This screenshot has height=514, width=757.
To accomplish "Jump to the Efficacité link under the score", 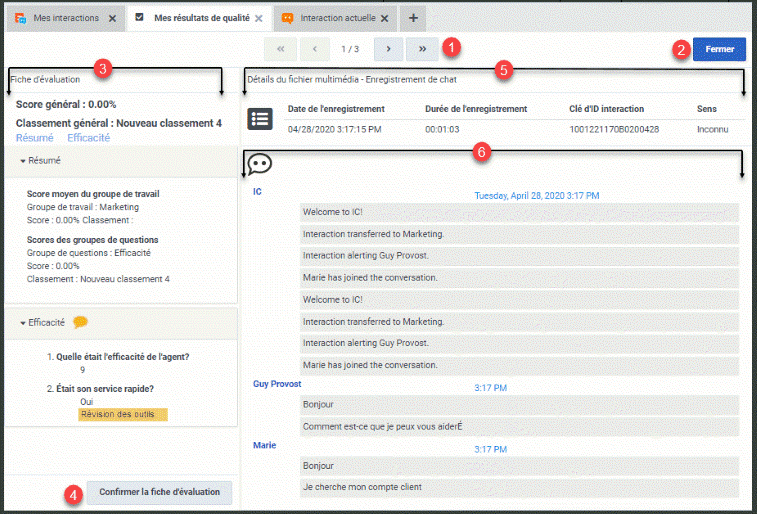I will 88,137.
